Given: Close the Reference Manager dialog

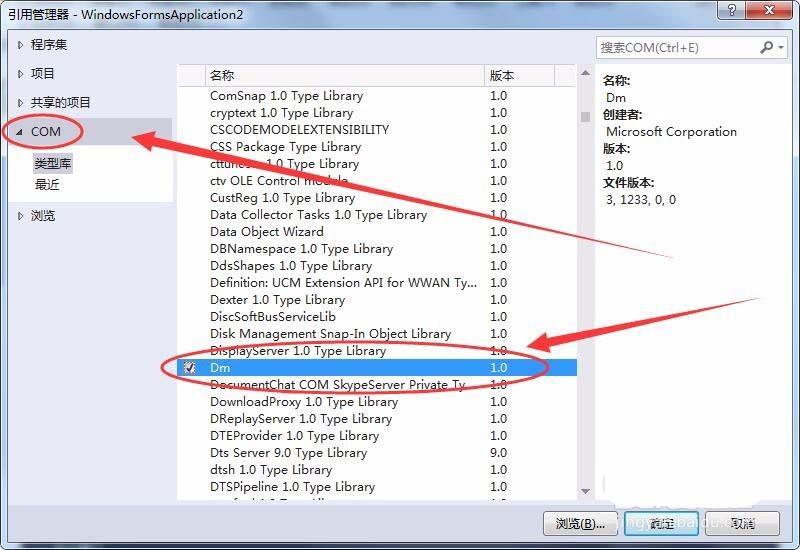Looking at the screenshot, I should pyautogui.click(x=769, y=10).
